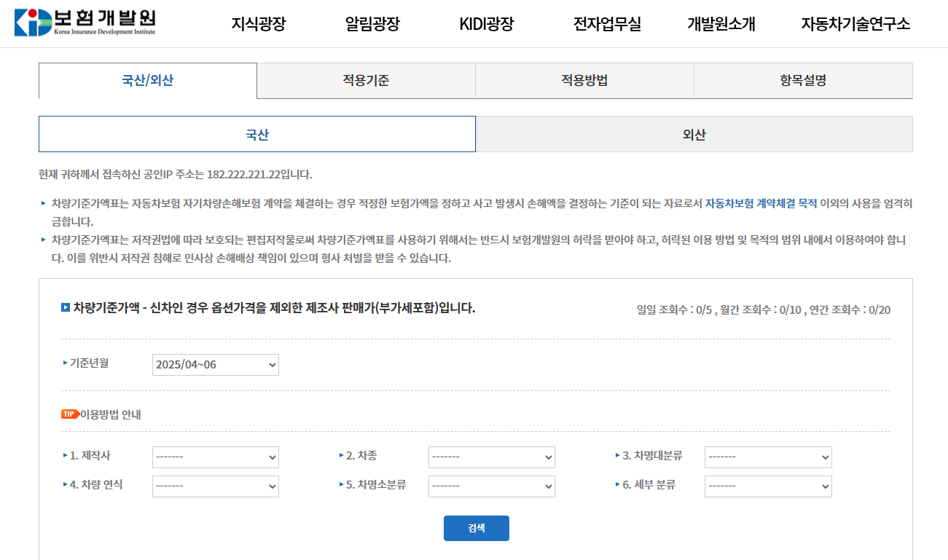The height and width of the screenshot is (560, 948).
Task: Click the 검색 search button
Action: tap(476, 528)
